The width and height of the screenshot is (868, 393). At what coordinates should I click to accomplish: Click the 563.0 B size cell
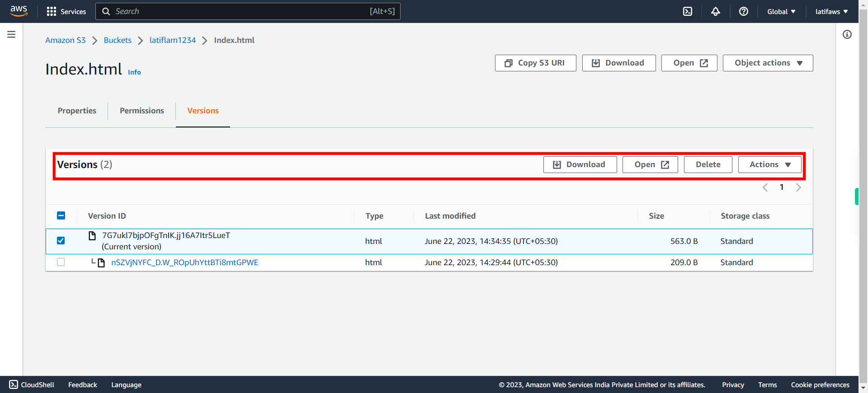click(684, 241)
